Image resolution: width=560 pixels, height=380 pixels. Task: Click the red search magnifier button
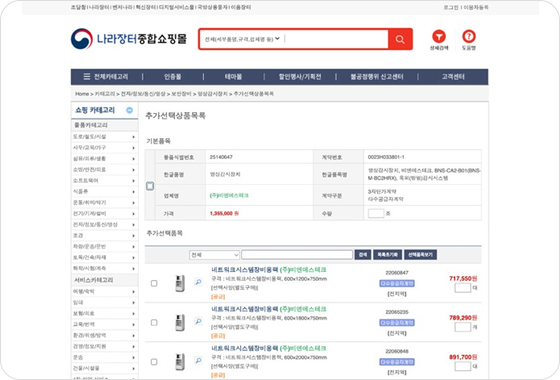[400, 39]
